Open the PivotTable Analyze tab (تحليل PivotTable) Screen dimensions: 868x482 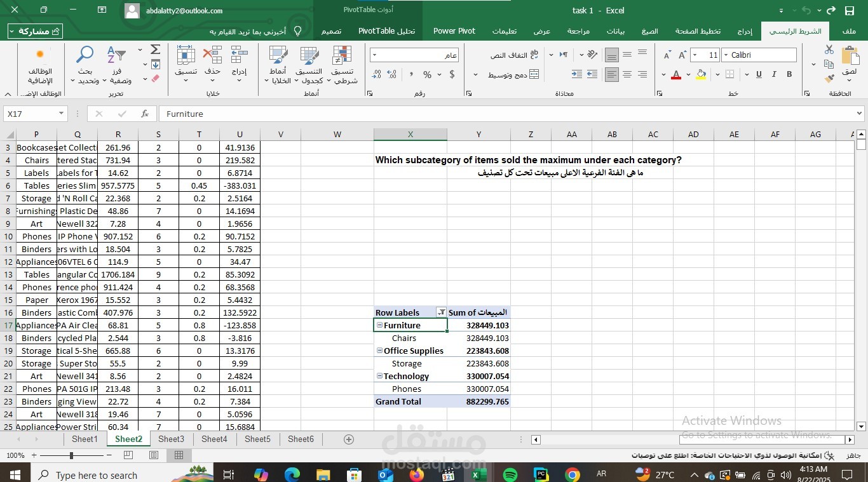(386, 30)
